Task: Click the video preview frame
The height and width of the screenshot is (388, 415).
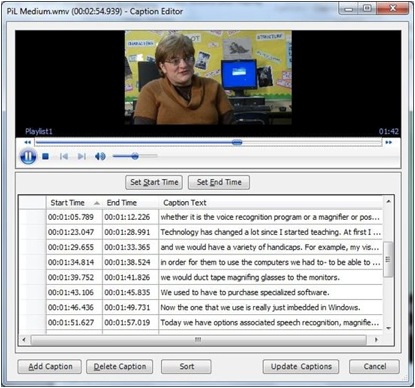Action: coord(208,77)
